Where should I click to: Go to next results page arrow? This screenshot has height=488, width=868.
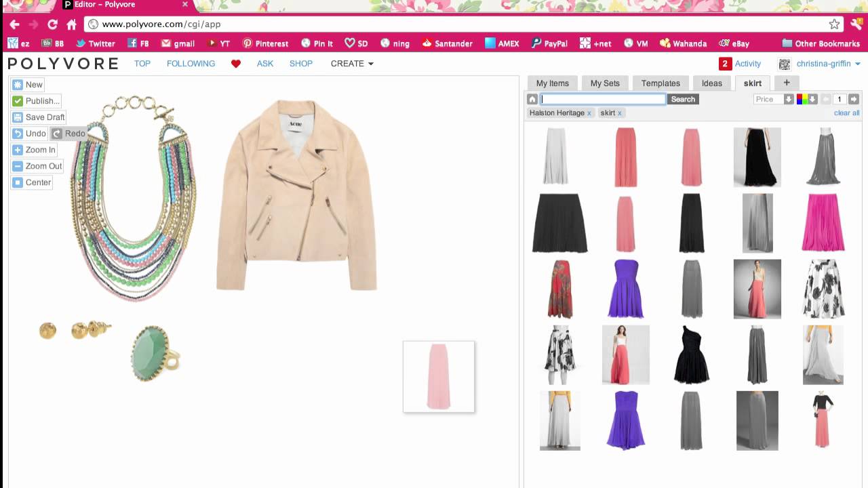(854, 99)
